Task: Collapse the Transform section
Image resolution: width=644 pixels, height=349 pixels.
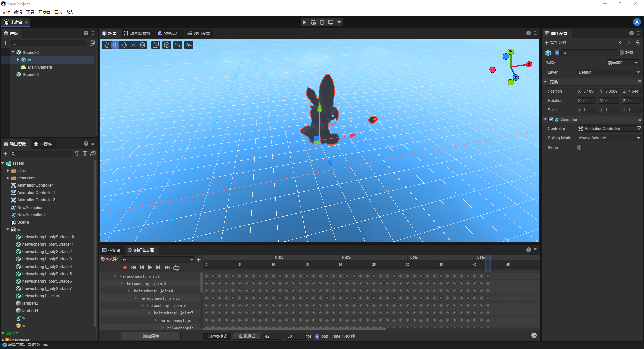Action: click(x=545, y=82)
